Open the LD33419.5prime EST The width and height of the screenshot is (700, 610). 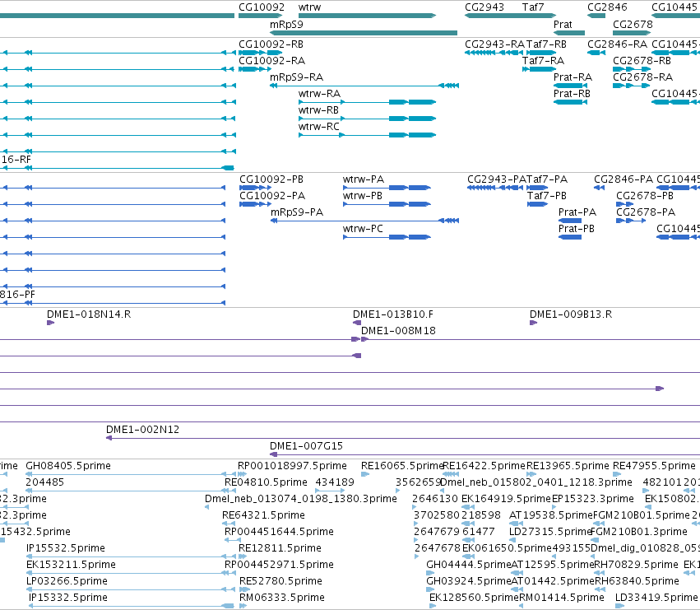[619, 606]
